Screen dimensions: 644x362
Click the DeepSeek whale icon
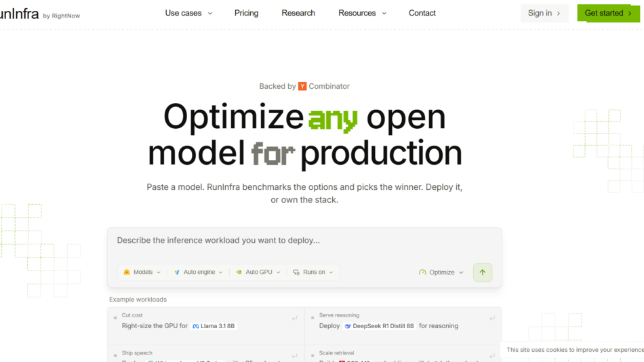[348, 326]
